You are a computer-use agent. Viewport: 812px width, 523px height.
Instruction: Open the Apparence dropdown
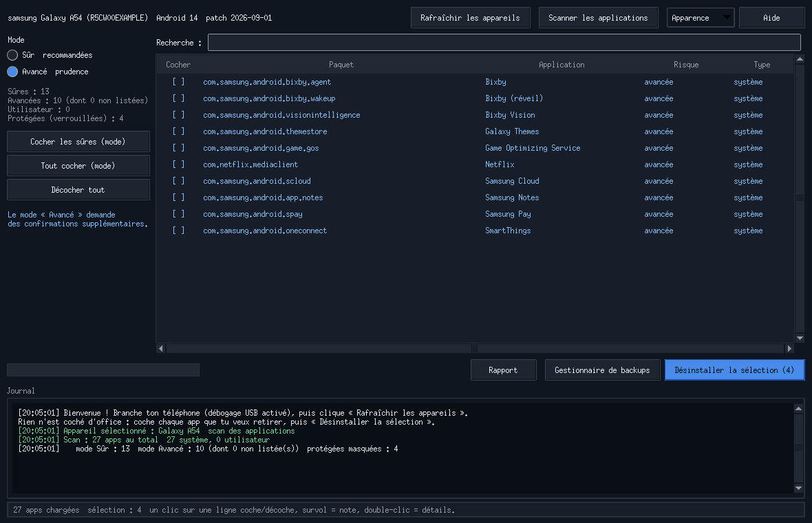point(700,18)
